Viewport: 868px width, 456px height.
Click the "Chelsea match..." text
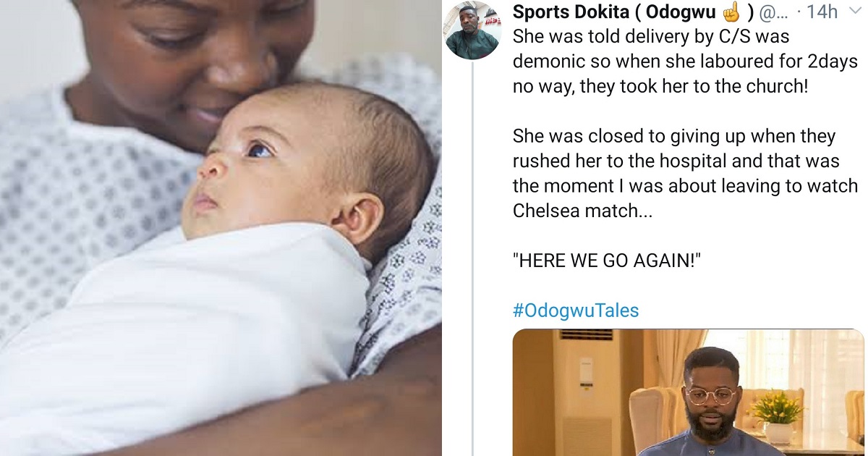coord(574,211)
